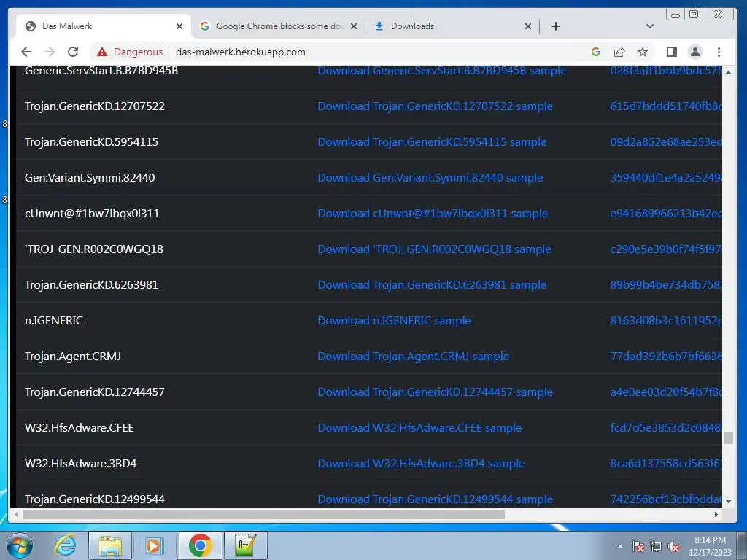Screen dimensions: 747x560
Task: Open the Chrome profile avatar
Action: (695, 52)
